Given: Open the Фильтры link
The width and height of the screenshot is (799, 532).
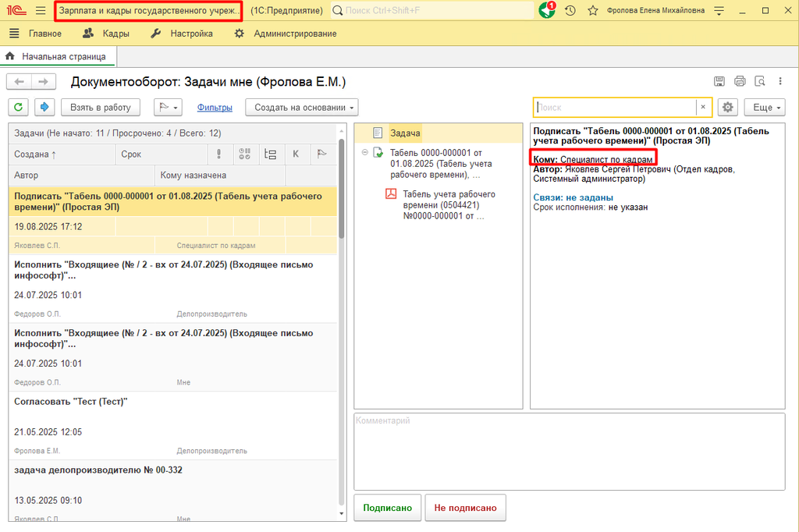Looking at the screenshot, I should [x=215, y=107].
